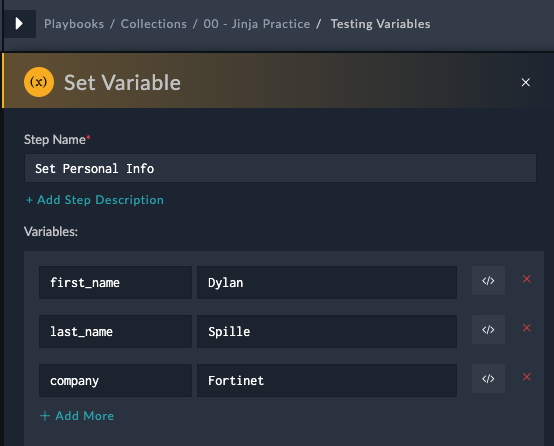This screenshot has height=446, width=554.
Task: Navigate to 00 - Jinja Practice collection
Action: pyautogui.click(x=257, y=24)
